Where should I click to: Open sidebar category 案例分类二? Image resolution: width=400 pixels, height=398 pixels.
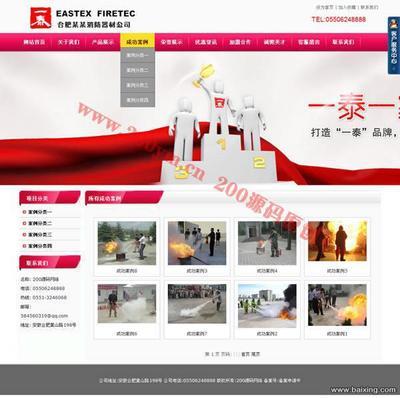point(40,223)
